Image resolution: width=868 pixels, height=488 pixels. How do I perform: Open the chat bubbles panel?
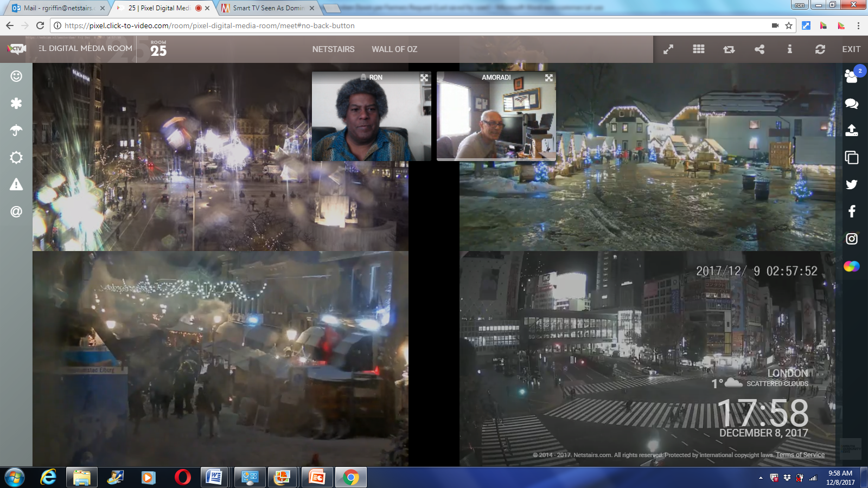[x=852, y=104]
